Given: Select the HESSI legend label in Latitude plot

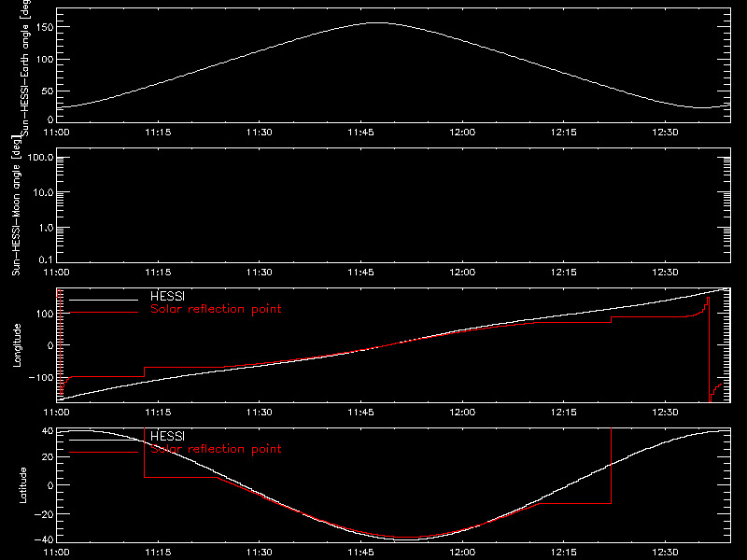Looking at the screenshot, I should 167,436.
